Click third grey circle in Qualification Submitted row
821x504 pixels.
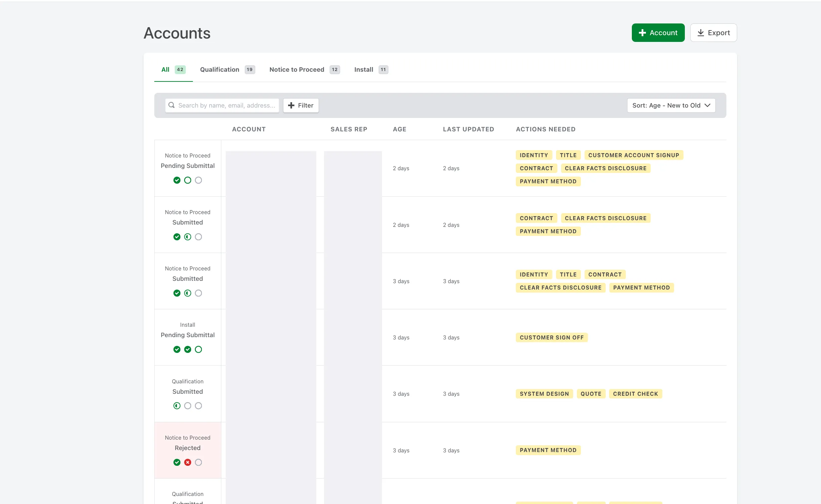[x=198, y=406]
